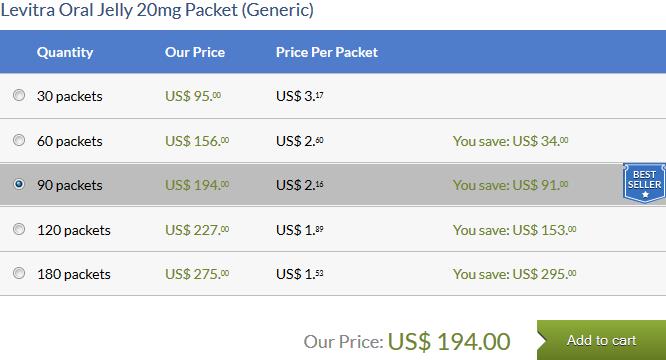
Task: Select the 30 packets radio button
Action: [x=19, y=95]
